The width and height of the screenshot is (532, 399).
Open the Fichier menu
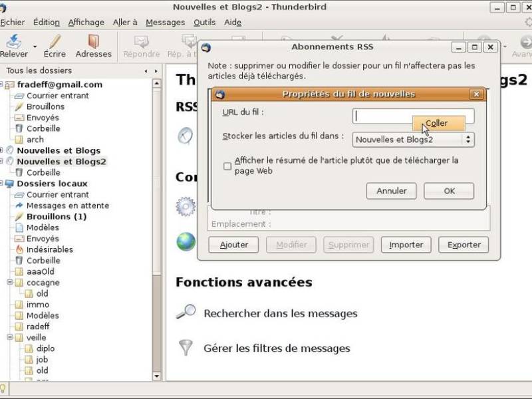[13, 23]
